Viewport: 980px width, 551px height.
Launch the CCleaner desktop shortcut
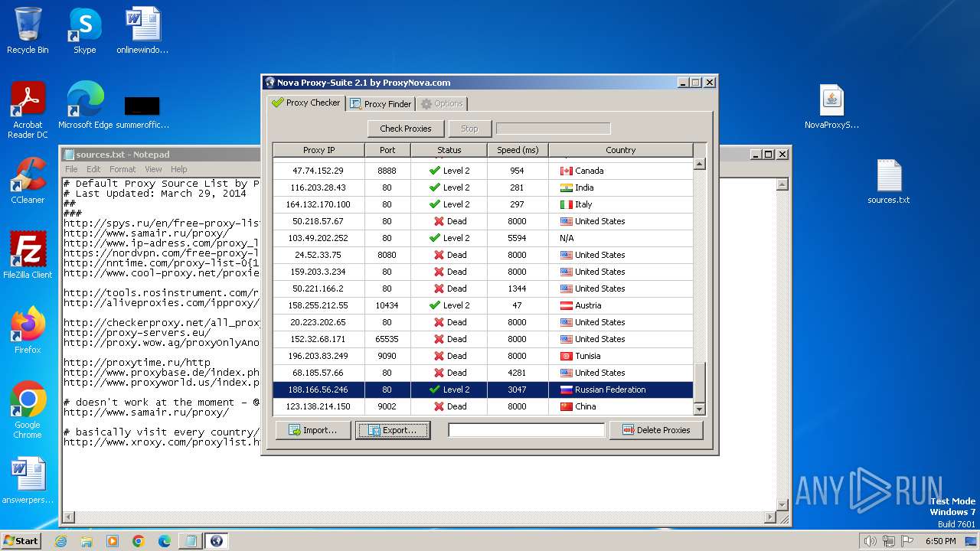(28, 181)
